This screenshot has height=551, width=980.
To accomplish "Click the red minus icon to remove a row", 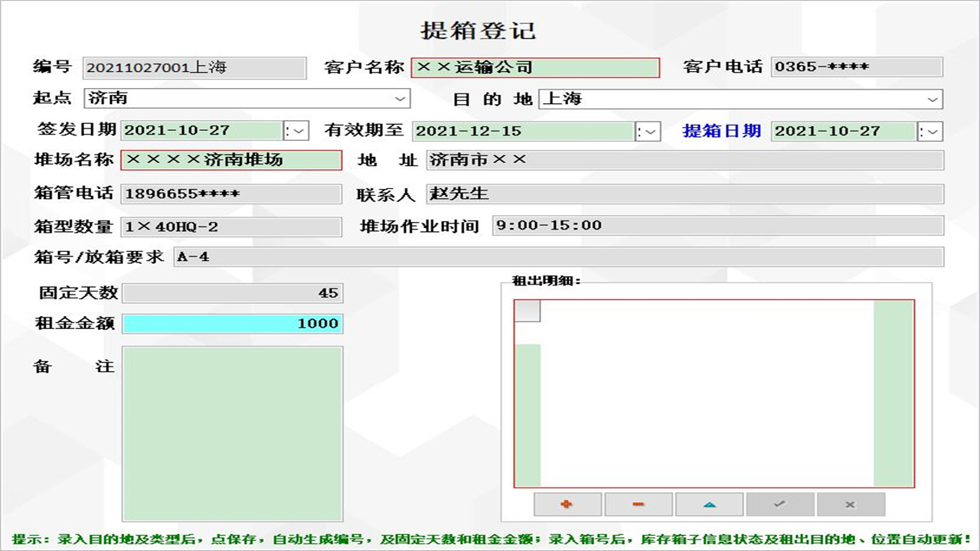I will 638,504.
